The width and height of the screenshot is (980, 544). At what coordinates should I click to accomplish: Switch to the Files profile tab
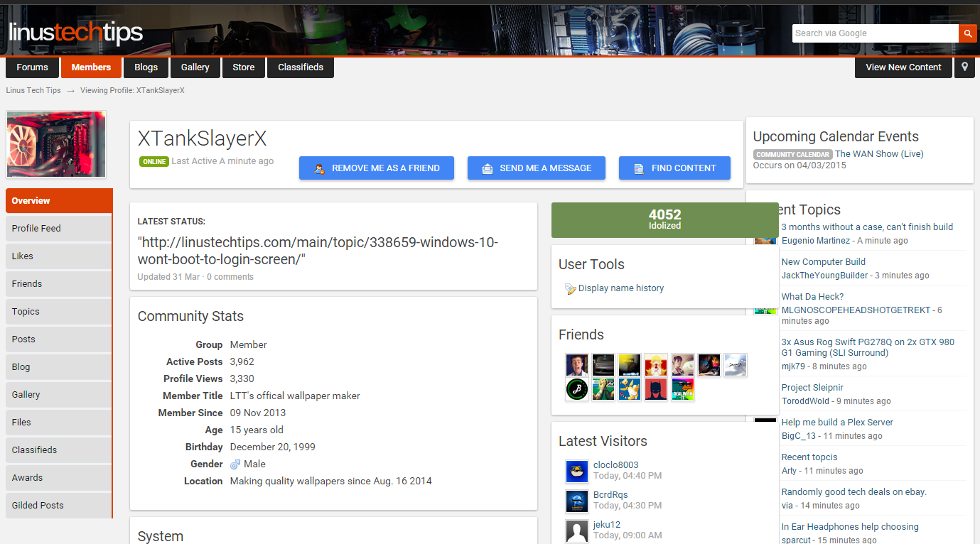(58, 423)
